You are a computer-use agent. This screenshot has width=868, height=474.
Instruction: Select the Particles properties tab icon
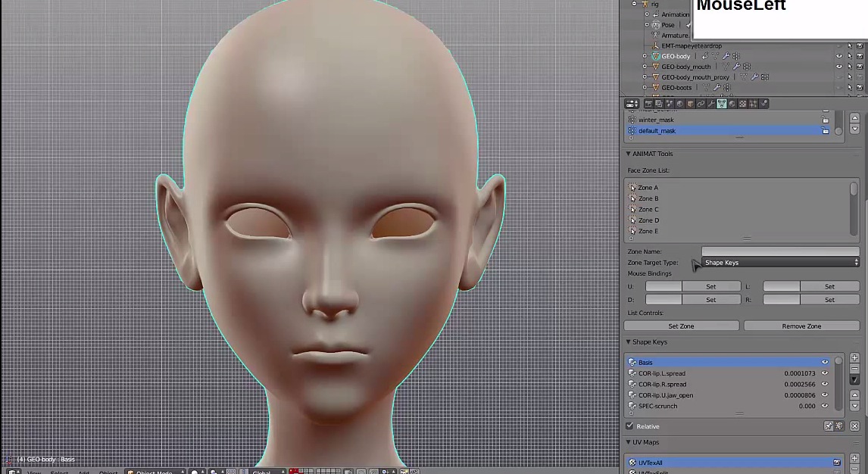[753, 104]
